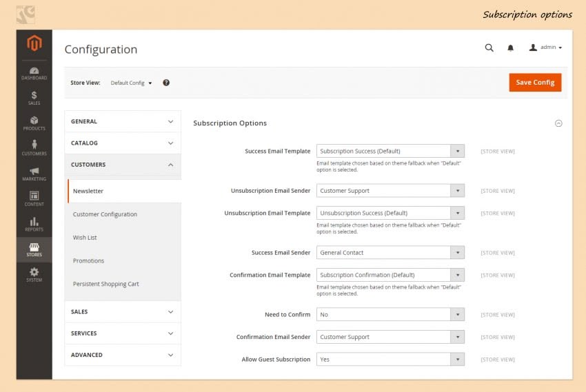Screen dimensions: 586x392
Task: Click [STORE VIEW] beside Success Email Template
Action: coord(498,152)
